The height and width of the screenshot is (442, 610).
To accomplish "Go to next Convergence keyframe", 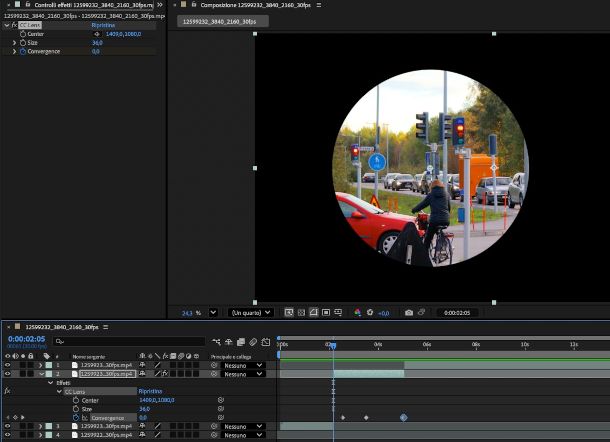I will click(22, 417).
